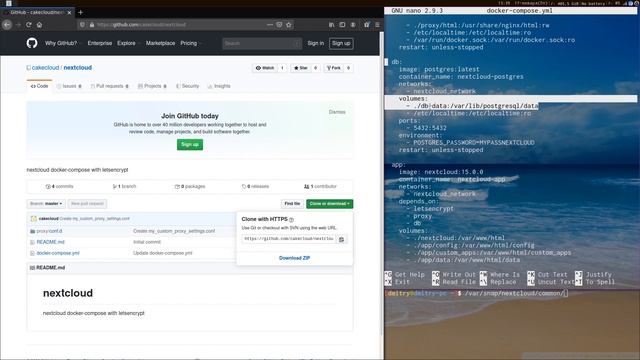Click the site lock icon in address bar
640x360 pixels.
[x=92, y=24]
